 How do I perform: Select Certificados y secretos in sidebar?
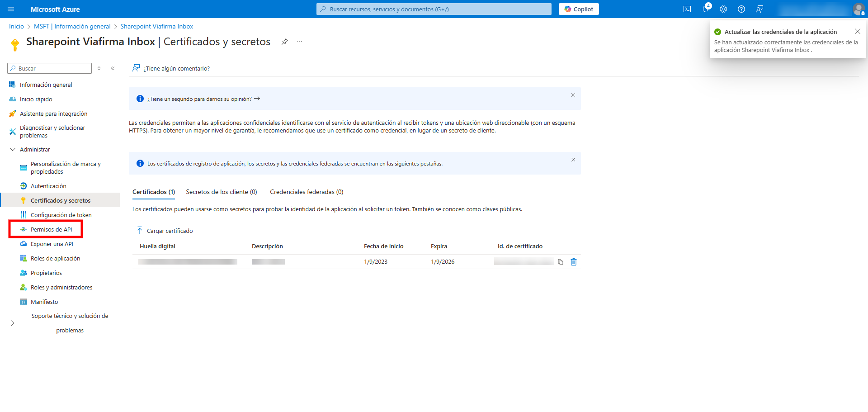coord(60,200)
